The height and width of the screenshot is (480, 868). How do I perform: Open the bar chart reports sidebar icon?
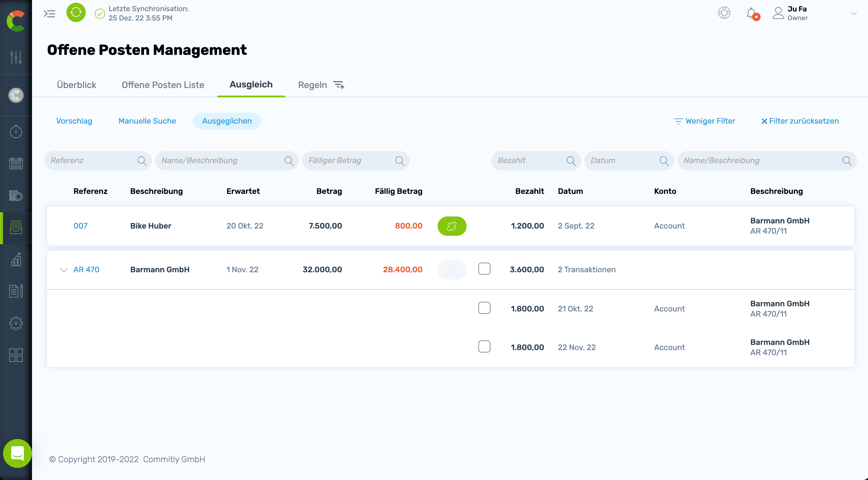point(16,259)
